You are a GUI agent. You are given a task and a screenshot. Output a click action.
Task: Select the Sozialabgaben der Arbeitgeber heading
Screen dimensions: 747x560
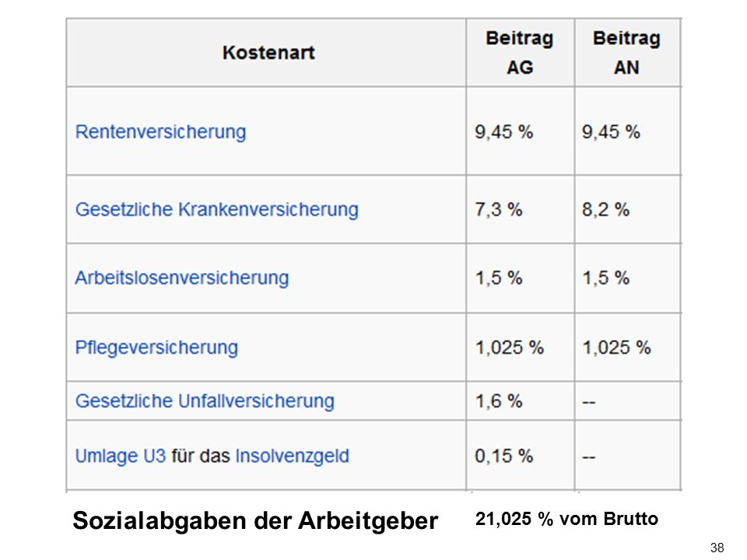(255, 520)
